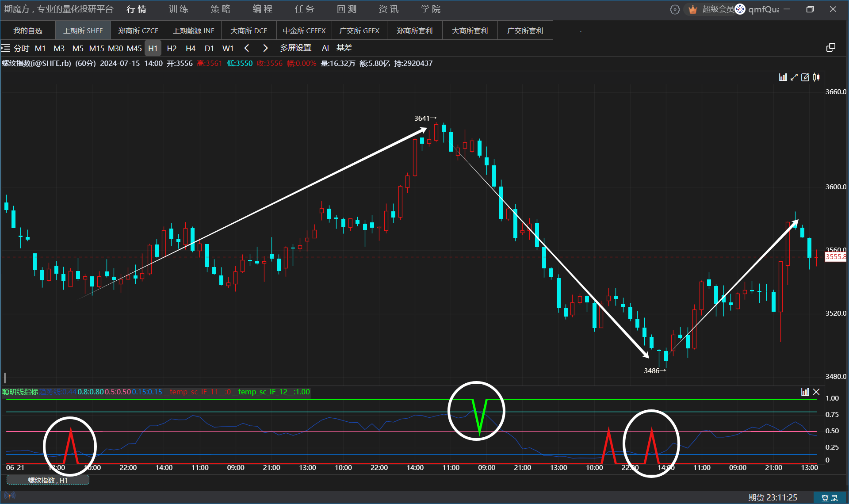
Task: Click the broadcast signal icon in status bar
Action: 10,496
